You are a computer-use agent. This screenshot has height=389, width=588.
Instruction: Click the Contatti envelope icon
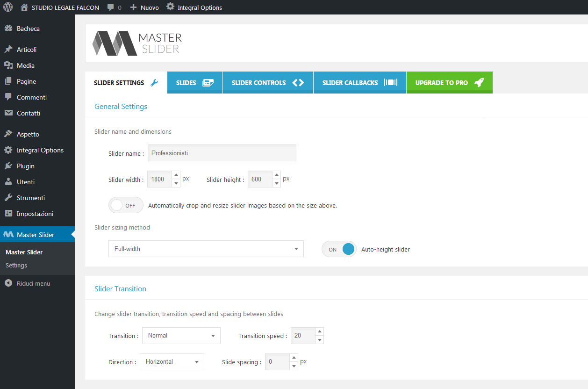coord(8,113)
